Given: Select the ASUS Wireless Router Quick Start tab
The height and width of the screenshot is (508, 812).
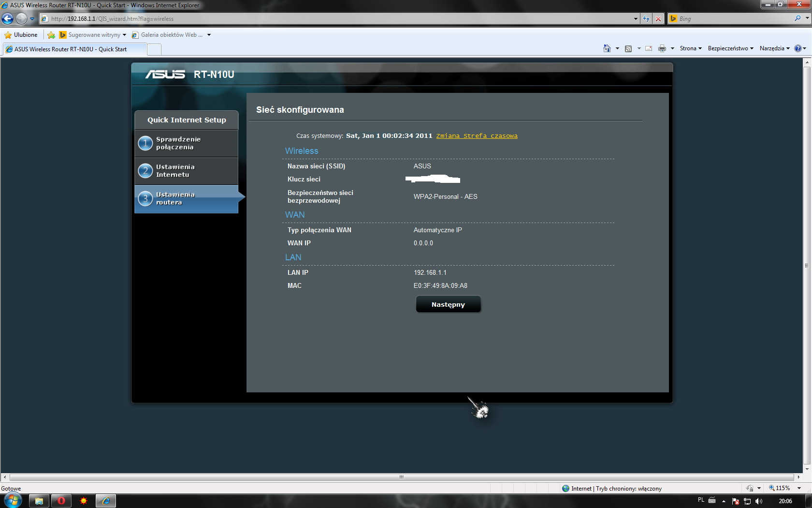Looking at the screenshot, I should point(74,49).
